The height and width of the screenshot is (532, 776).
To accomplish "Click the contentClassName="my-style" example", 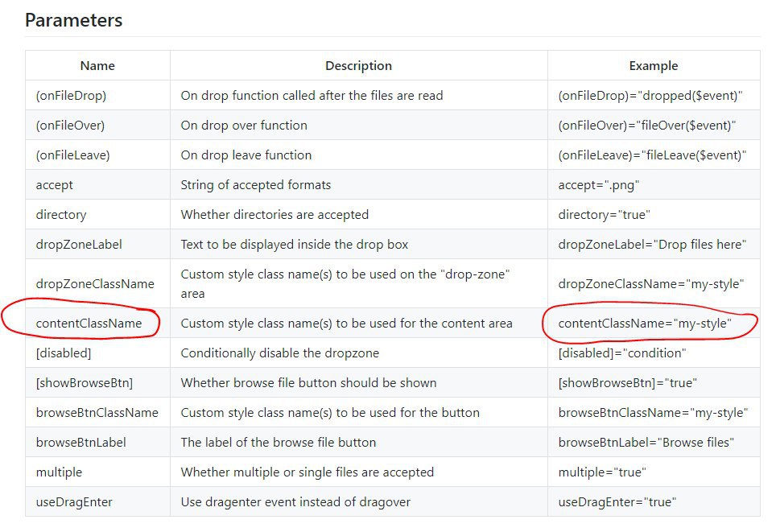I will point(645,324).
